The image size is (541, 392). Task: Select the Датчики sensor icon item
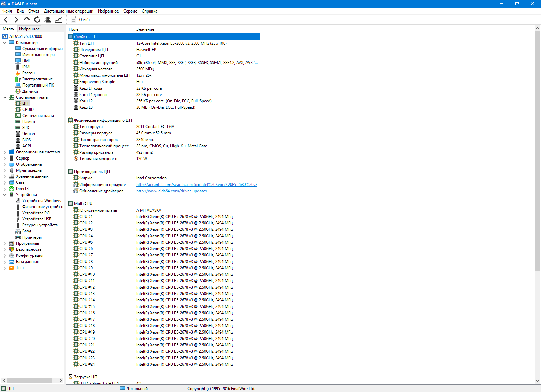[18, 91]
